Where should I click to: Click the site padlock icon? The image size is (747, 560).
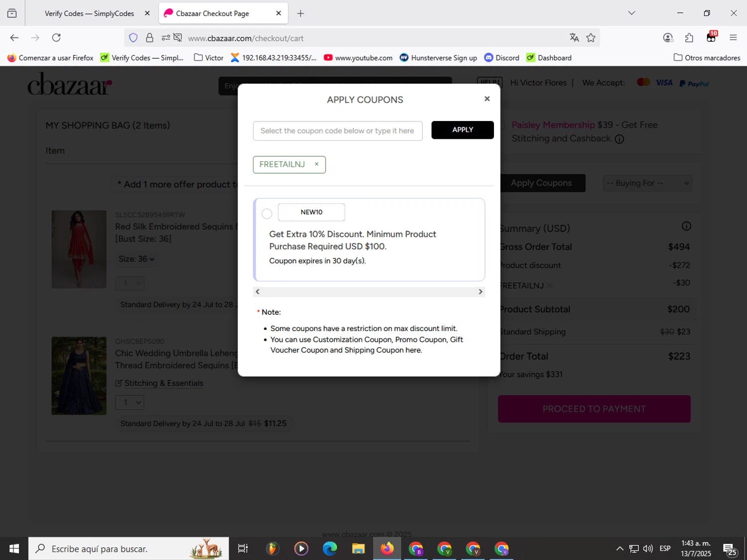(x=149, y=38)
